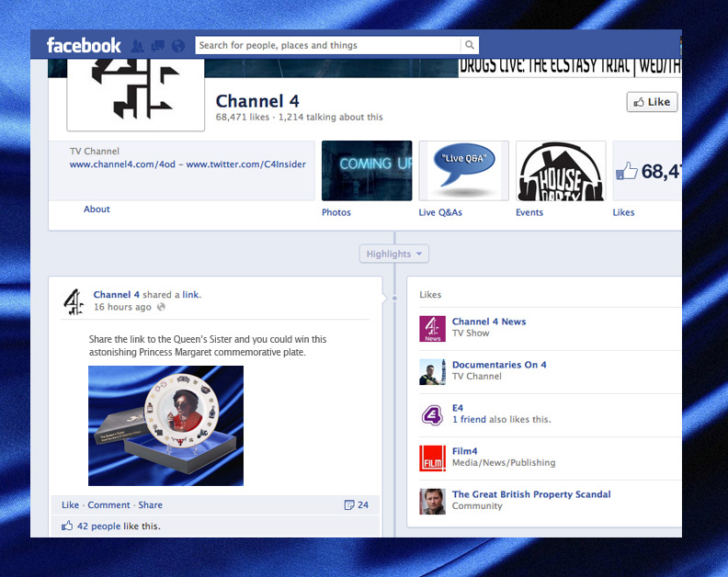This screenshot has height=577, width=728.
Task: Share the Queen's Sister post
Action: (150, 505)
